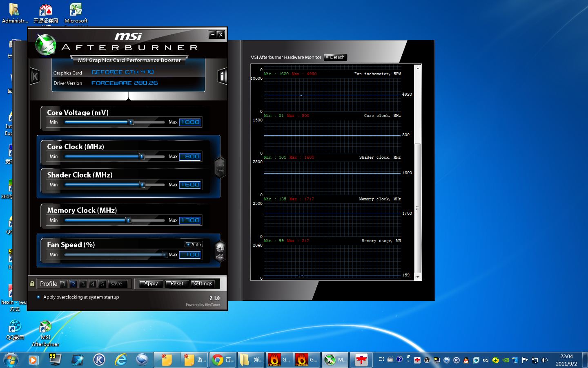
Task: Click the QQ penguin icon in the system tray
Action: tap(466, 360)
